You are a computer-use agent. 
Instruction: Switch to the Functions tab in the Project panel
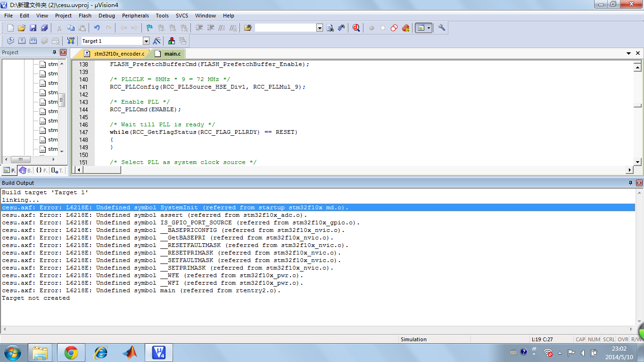(41, 171)
